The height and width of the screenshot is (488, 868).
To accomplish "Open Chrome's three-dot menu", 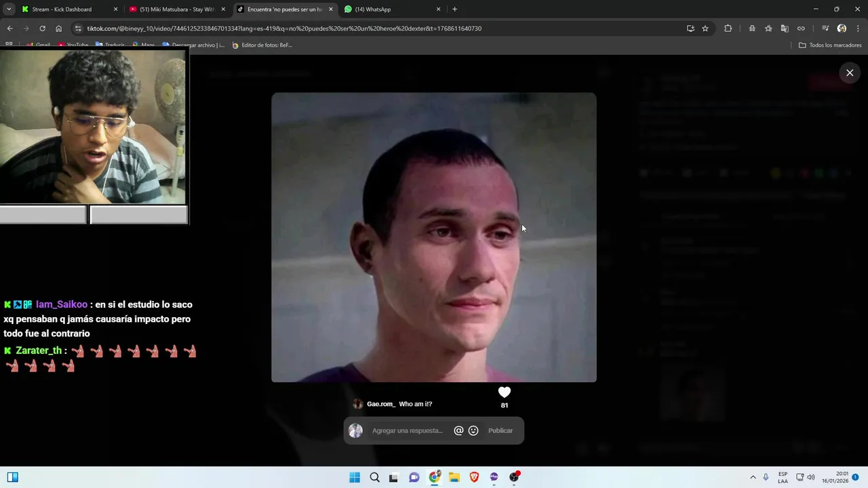I will click(x=859, y=28).
